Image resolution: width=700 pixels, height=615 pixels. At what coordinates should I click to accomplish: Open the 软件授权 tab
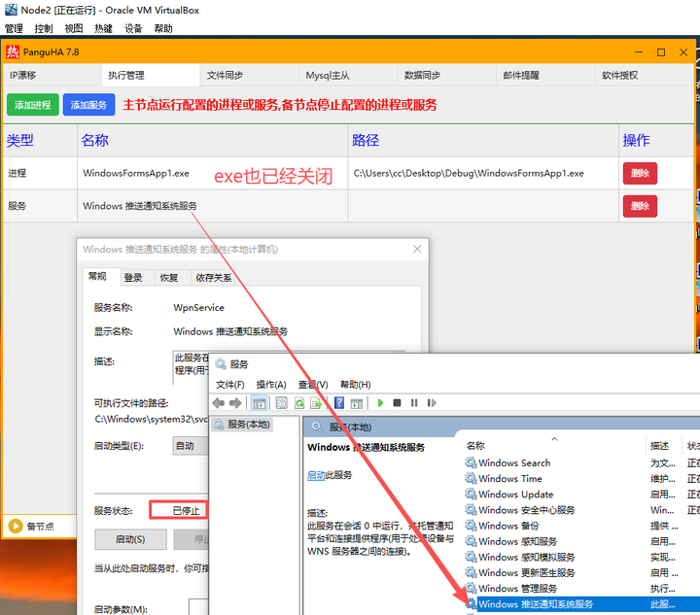(644, 75)
